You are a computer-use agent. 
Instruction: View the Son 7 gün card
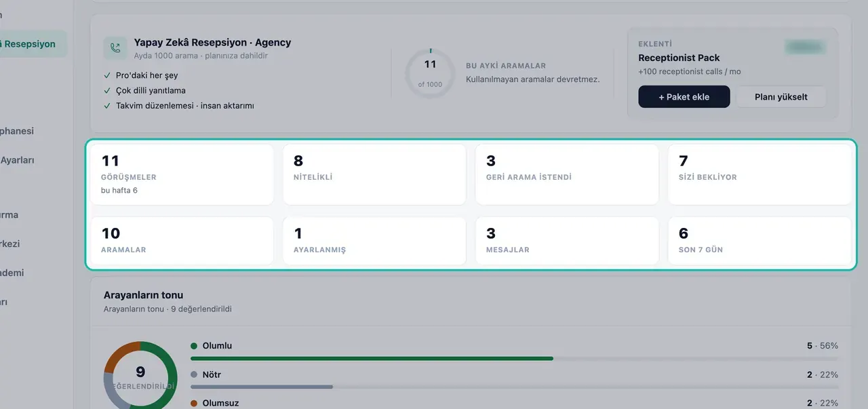click(x=759, y=241)
